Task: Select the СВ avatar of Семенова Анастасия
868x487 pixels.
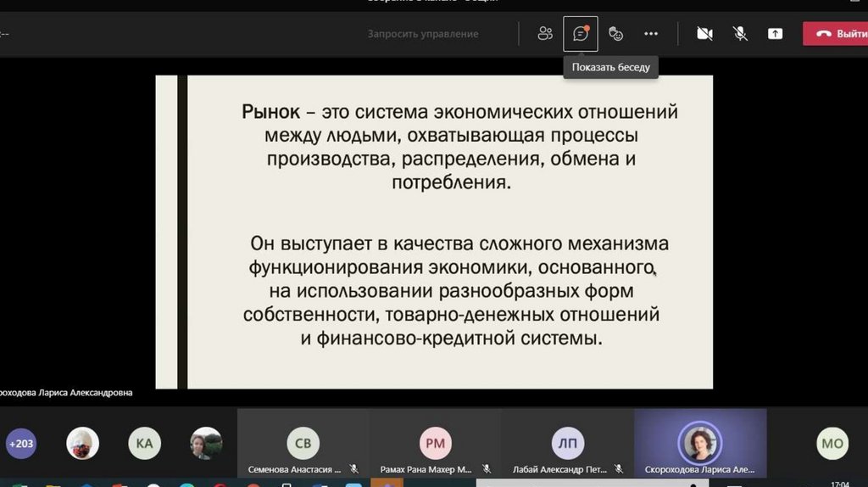Action: point(303,443)
